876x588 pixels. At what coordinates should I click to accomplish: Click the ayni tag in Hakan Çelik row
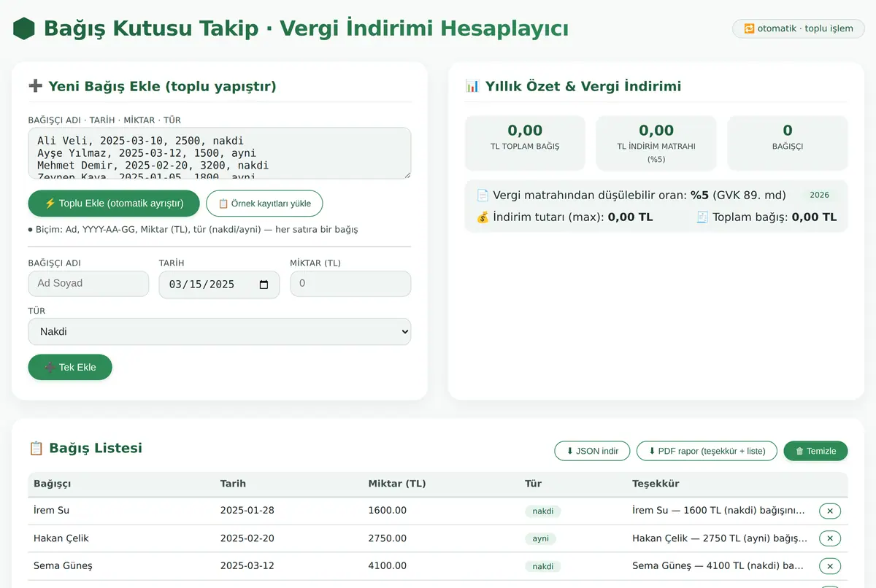pos(540,539)
